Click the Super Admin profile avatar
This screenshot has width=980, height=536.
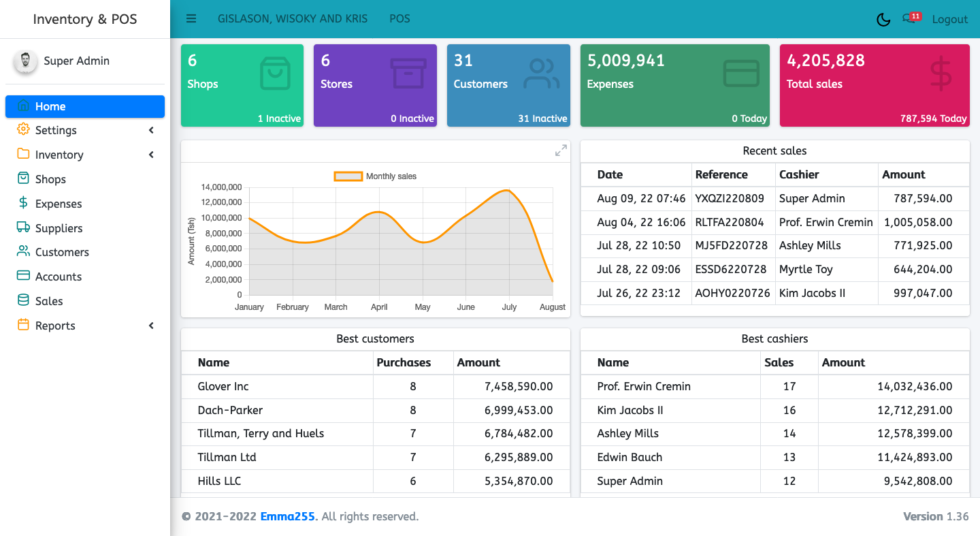tap(25, 61)
